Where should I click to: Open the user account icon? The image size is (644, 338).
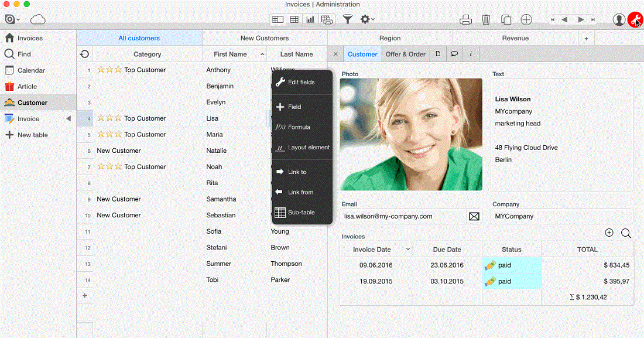coord(619,19)
